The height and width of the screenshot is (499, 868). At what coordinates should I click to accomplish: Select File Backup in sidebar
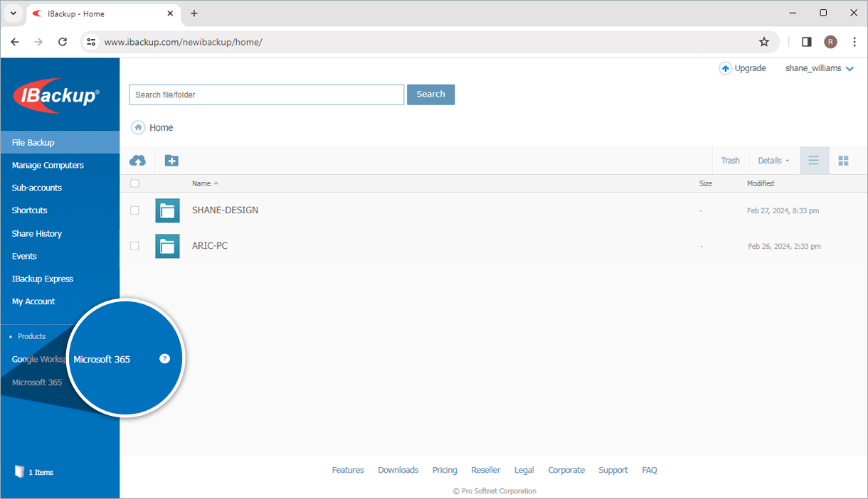60,142
